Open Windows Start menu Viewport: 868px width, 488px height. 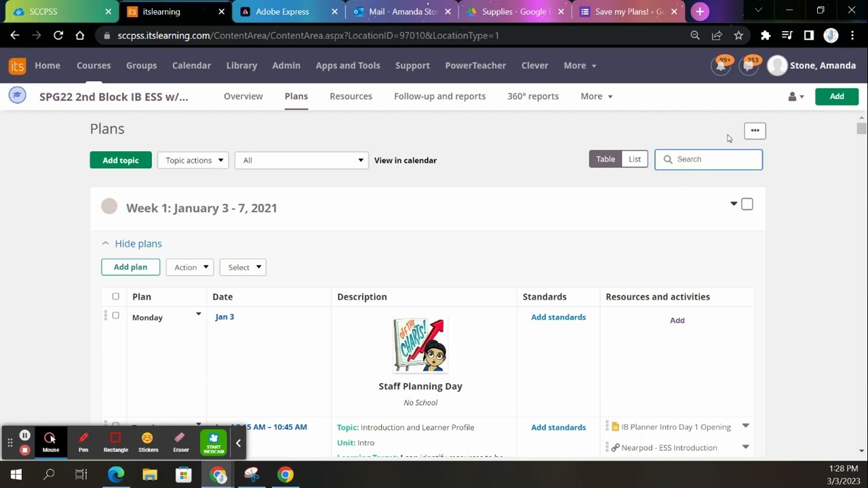16,474
